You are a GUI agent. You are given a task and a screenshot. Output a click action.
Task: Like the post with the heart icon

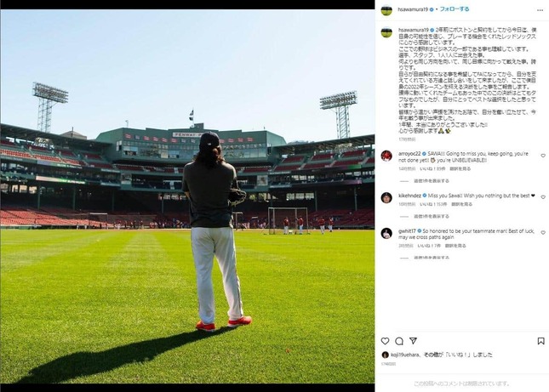385,341
